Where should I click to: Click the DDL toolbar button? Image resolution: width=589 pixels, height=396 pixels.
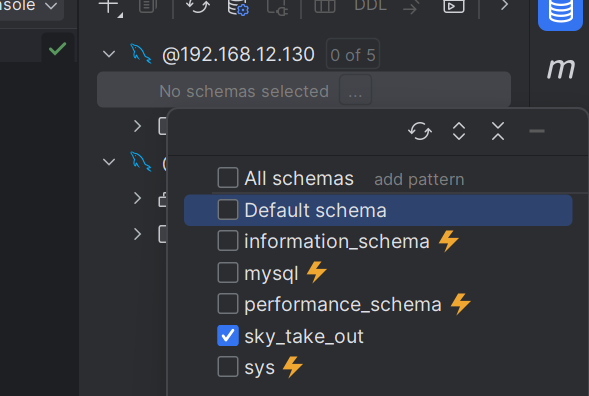coord(370,5)
